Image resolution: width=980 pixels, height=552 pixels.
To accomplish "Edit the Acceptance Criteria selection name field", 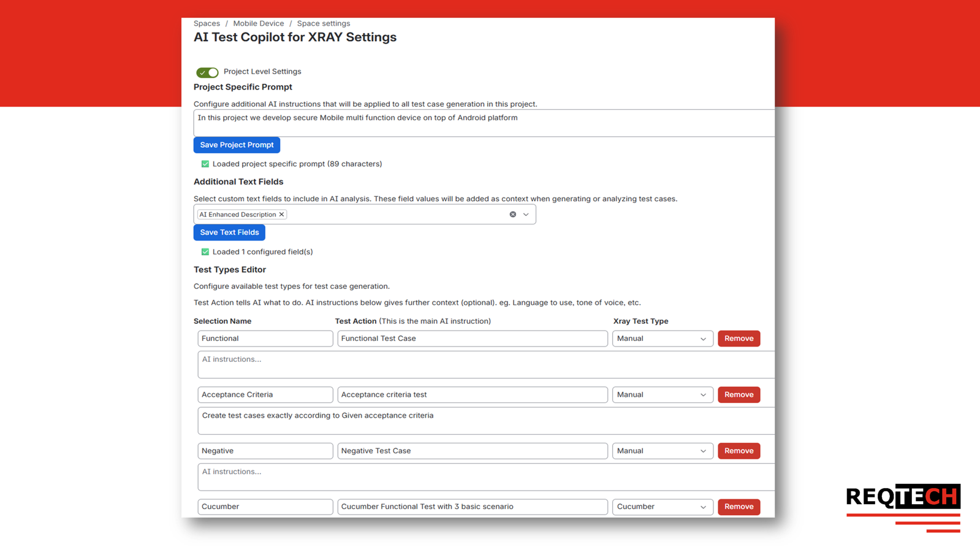I will coord(265,395).
